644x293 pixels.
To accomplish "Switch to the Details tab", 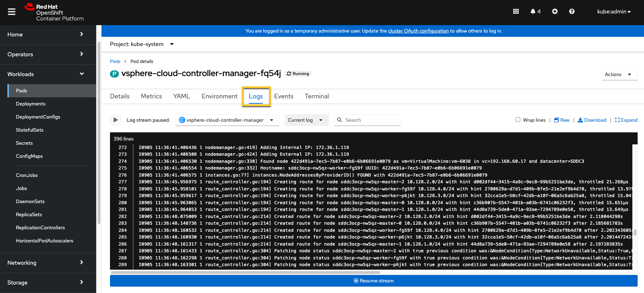I will (x=120, y=96).
